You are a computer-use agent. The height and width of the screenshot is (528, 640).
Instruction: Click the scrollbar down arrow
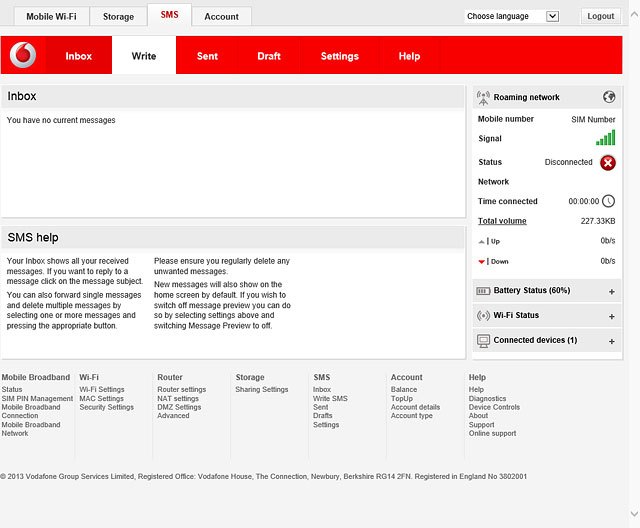pos(634,513)
